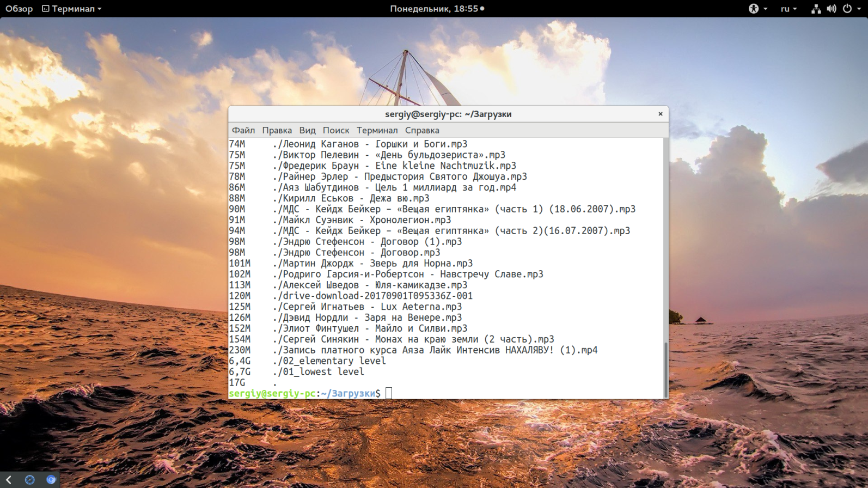Open the accessibility menu icon
This screenshot has height=488, width=868.
coord(753,9)
